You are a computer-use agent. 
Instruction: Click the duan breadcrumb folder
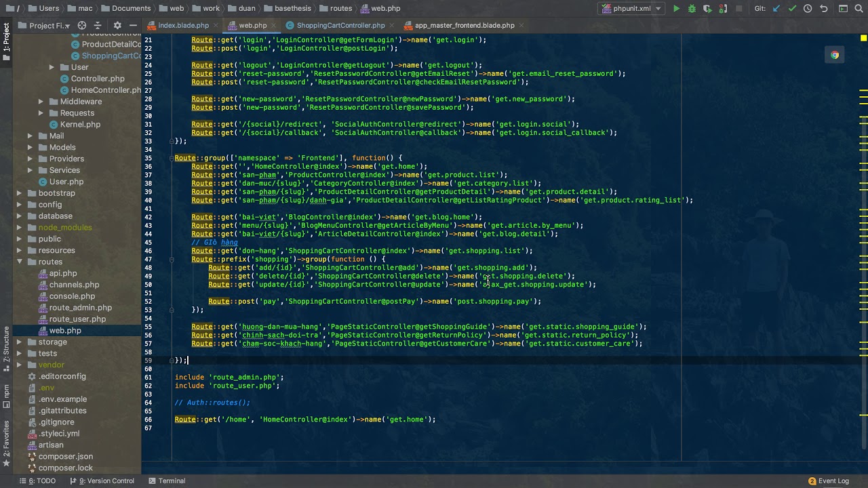pyautogui.click(x=240, y=9)
